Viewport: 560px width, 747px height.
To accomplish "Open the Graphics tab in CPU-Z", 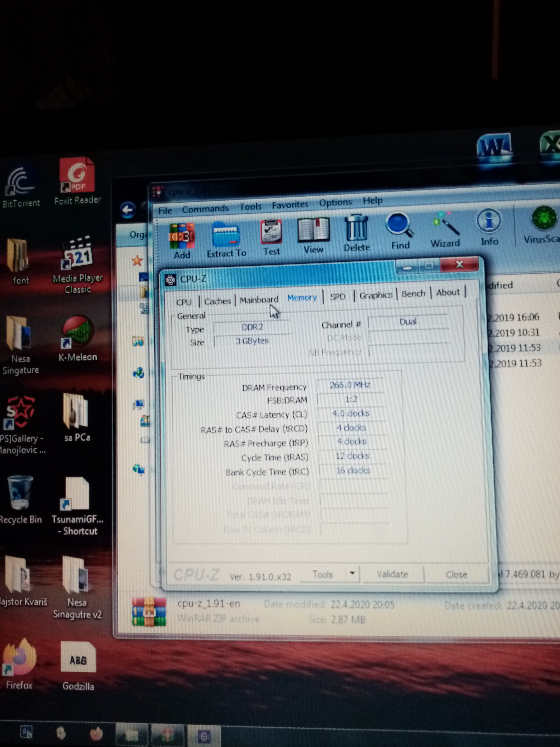I will point(376,295).
